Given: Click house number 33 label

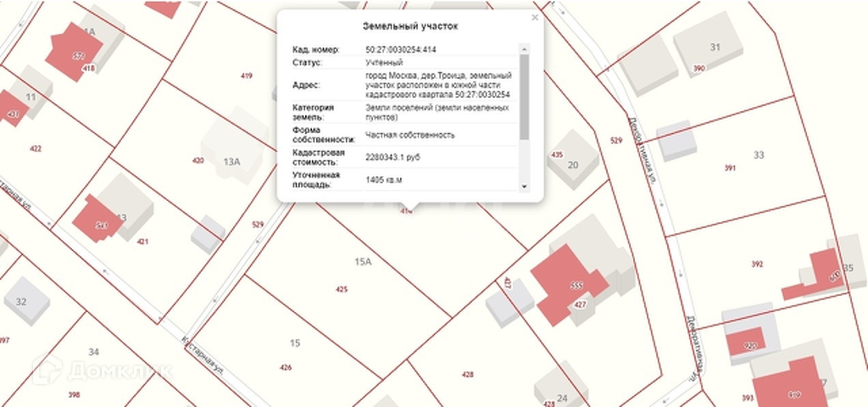Looking at the screenshot, I should point(759,155).
